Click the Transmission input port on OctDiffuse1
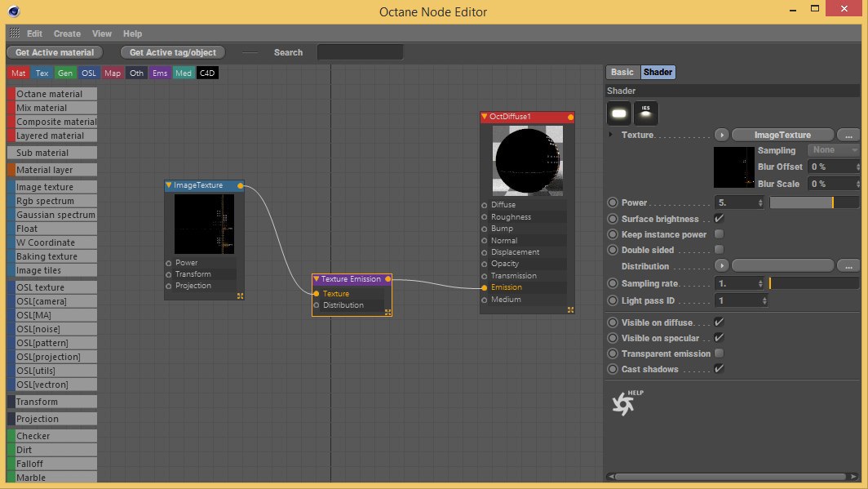The height and width of the screenshot is (489, 868). [x=485, y=276]
